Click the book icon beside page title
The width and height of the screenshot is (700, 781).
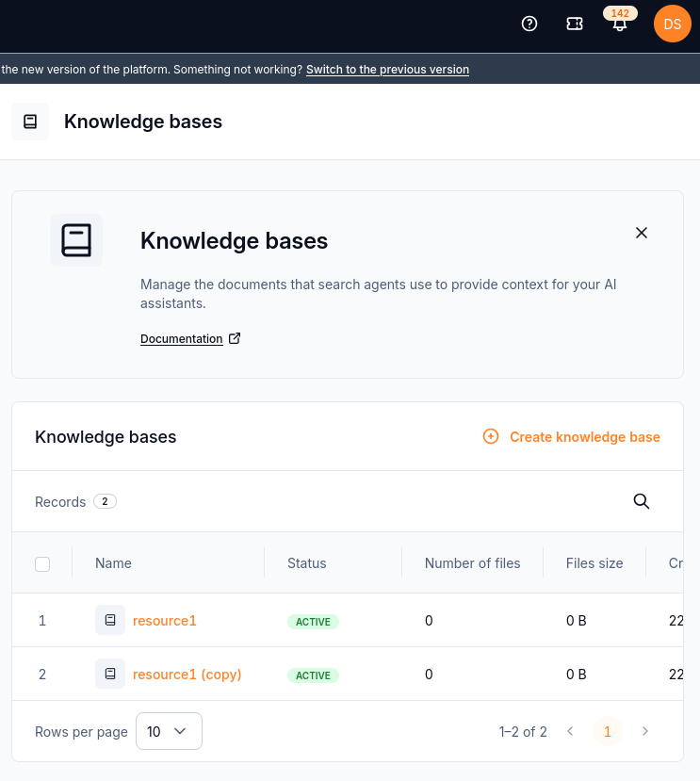coord(30,122)
